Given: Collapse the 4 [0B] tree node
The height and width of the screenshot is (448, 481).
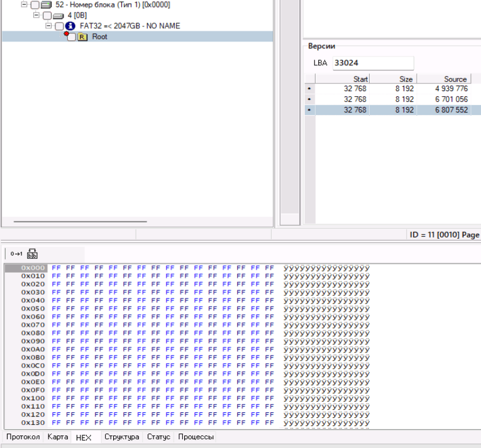Looking at the screenshot, I should pyautogui.click(x=37, y=15).
